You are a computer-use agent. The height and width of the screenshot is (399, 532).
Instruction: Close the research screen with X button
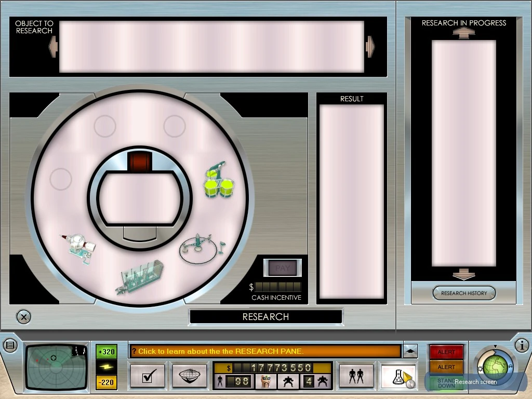[x=24, y=317]
